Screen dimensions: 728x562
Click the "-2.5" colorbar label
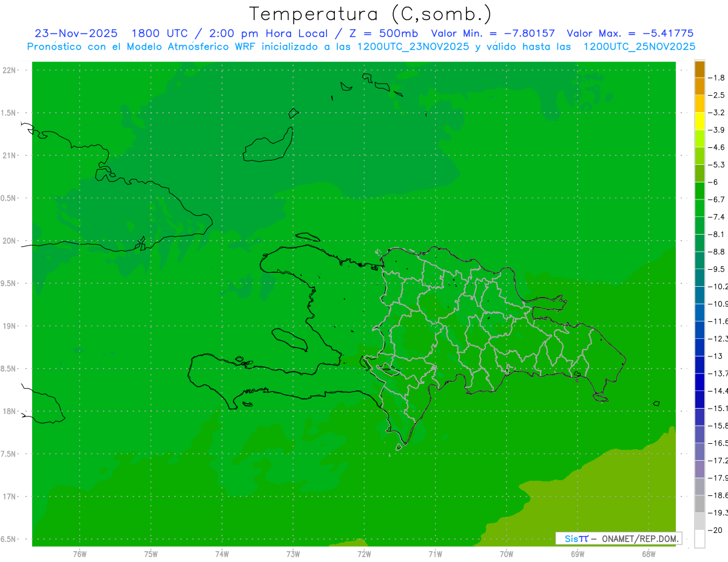click(x=716, y=95)
